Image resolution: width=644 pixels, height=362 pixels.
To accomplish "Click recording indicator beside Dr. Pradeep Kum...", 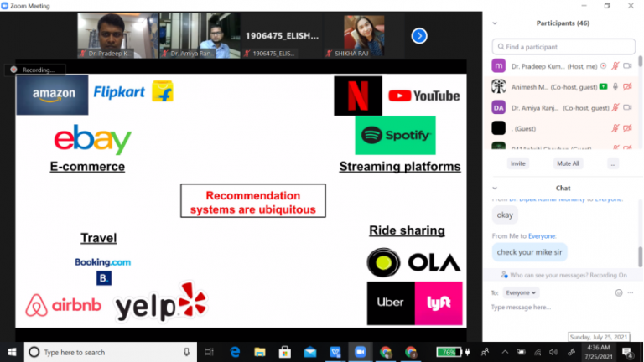I will (603, 66).
